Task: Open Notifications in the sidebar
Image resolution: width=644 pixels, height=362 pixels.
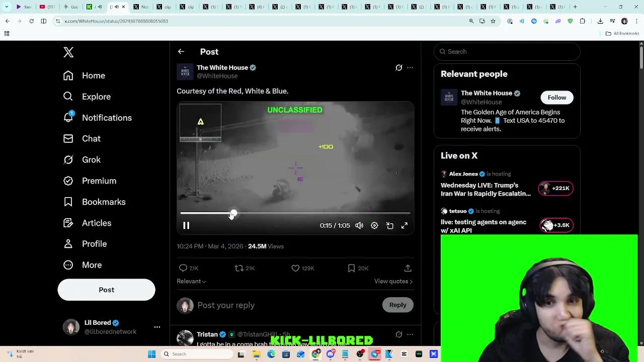Action: click(x=98, y=118)
